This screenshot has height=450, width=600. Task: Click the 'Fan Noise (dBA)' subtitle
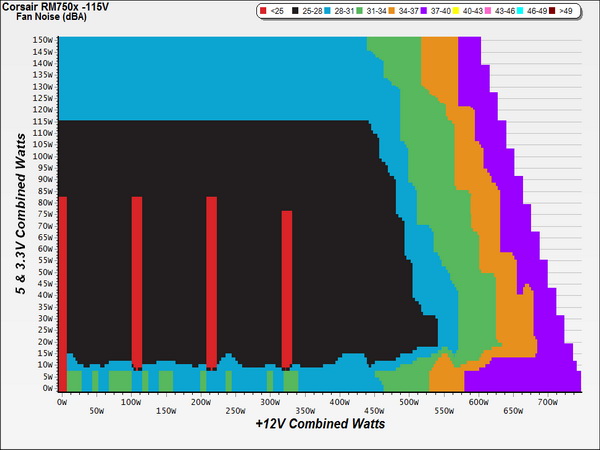[51, 17]
